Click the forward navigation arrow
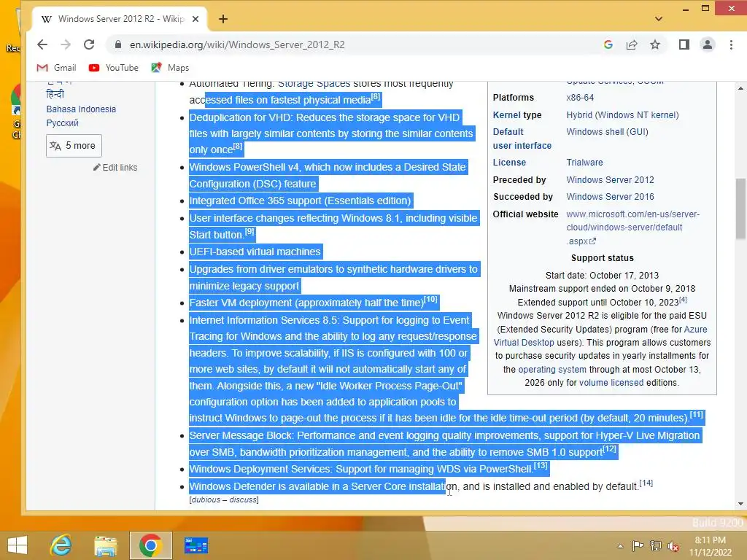The width and height of the screenshot is (747, 560). pyautogui.click(x=66, y=44)
